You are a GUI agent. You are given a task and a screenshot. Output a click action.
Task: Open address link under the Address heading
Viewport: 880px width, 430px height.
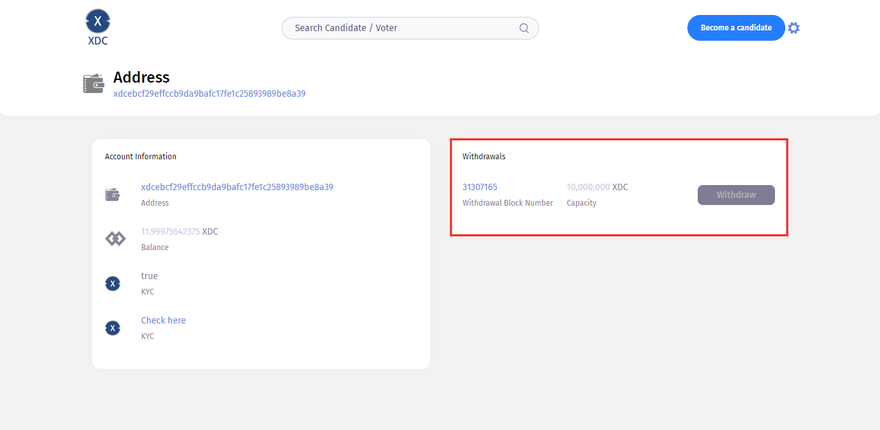[x=209, y=94]
